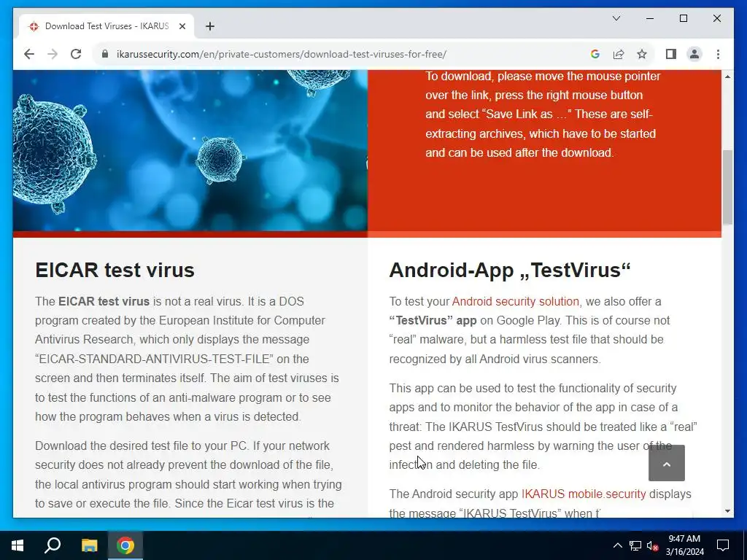This screenshot has height=560, width=747.
Task: Close the Download Test Viruses tab
Action: pos(182,26)
